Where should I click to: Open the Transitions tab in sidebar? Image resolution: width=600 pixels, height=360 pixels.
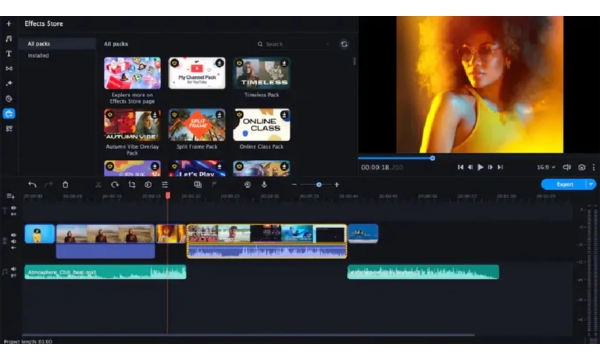point(9,68)
